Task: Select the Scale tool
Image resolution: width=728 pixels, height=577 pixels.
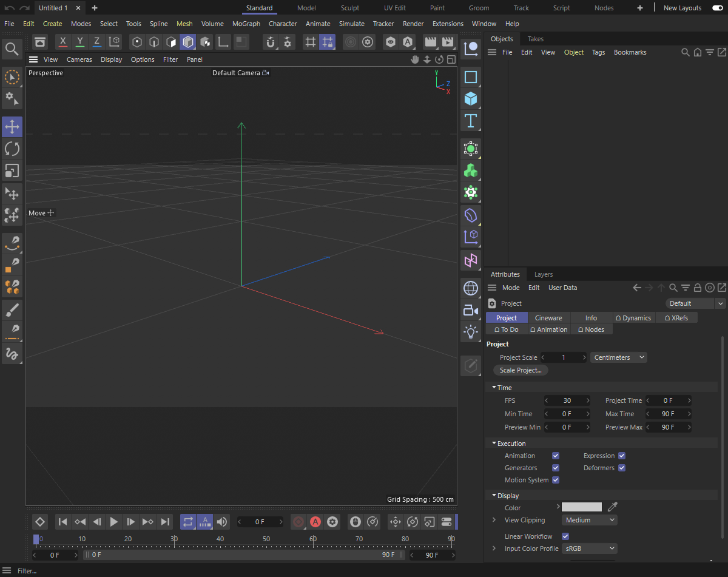Action: [12, 170]
